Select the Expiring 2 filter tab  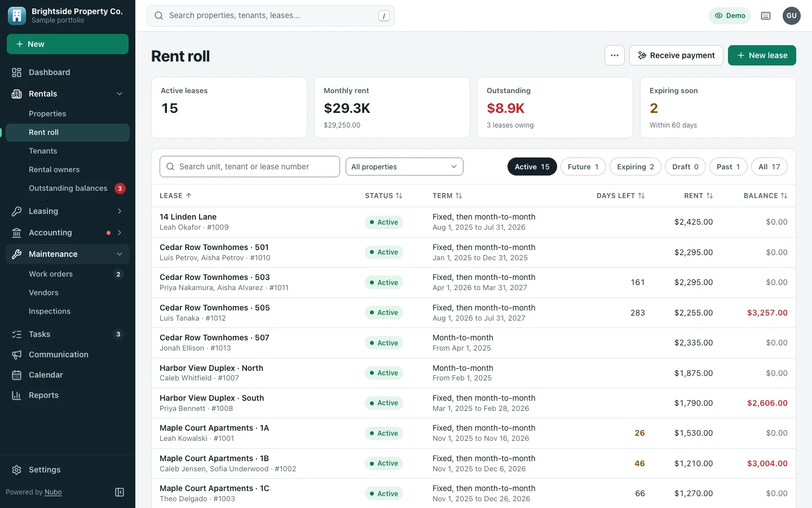(636, 167)
